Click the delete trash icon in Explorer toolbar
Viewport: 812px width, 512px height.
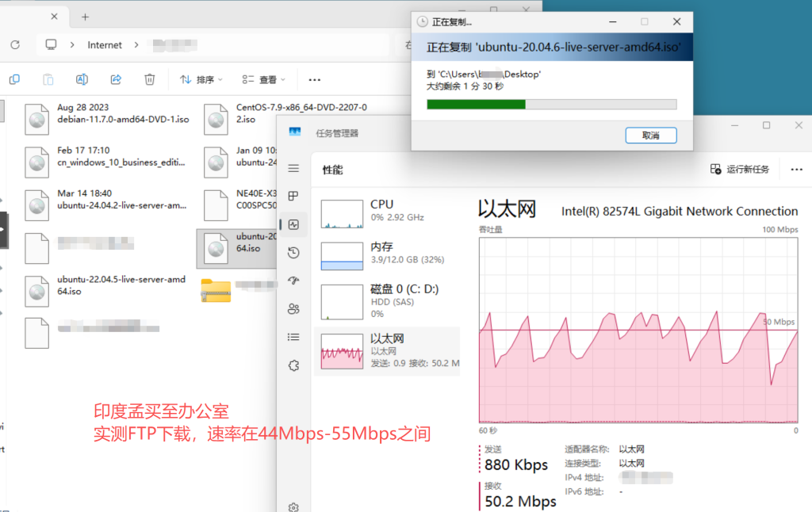click(x=150, y=79)
